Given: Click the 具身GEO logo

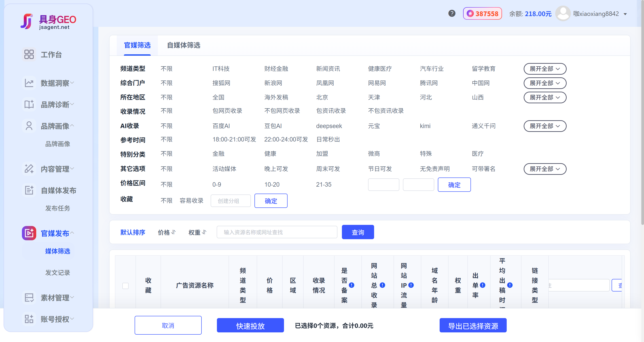Looking at the screenshot, I should tap(48, 21).
